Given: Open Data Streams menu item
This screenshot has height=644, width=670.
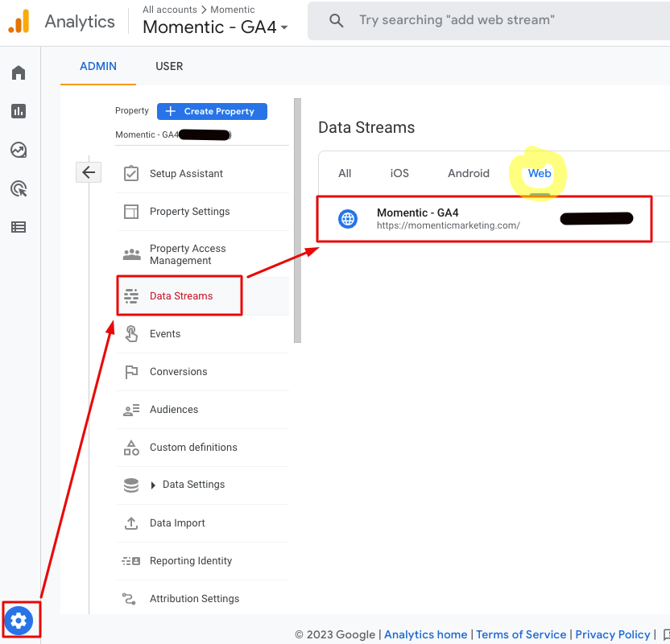Looking at the screenshot, I should point(203,296).
